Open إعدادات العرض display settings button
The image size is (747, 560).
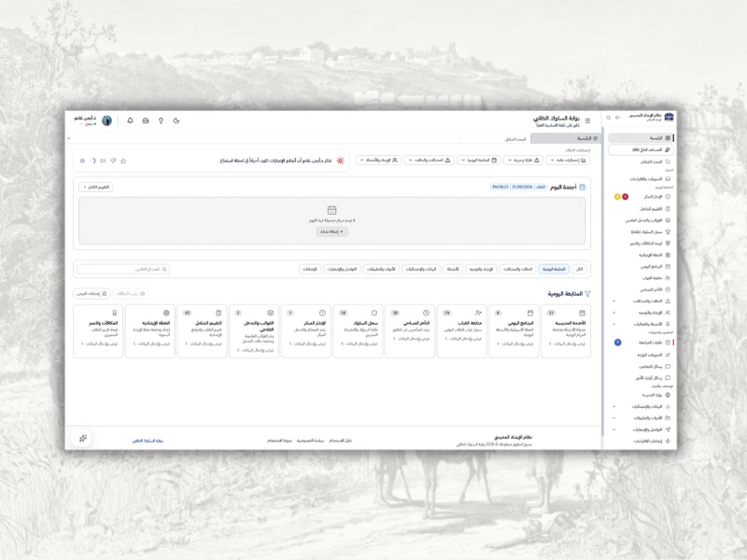pos(92,294)
